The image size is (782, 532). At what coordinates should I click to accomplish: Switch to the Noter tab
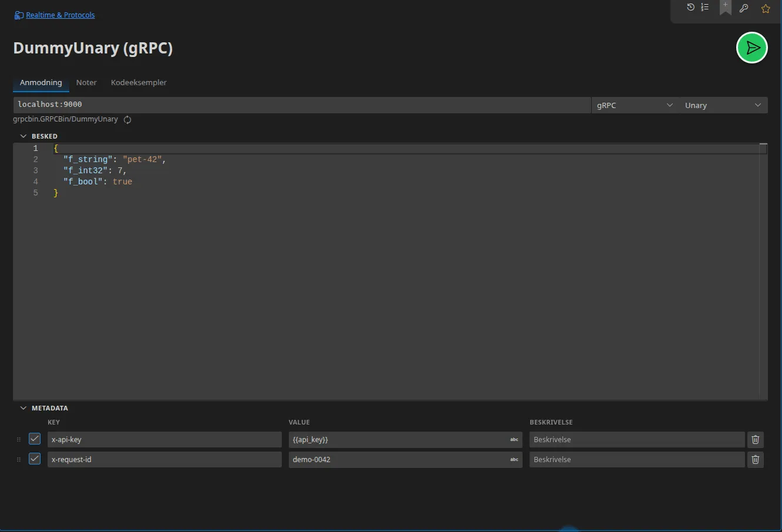coord(86,83)
